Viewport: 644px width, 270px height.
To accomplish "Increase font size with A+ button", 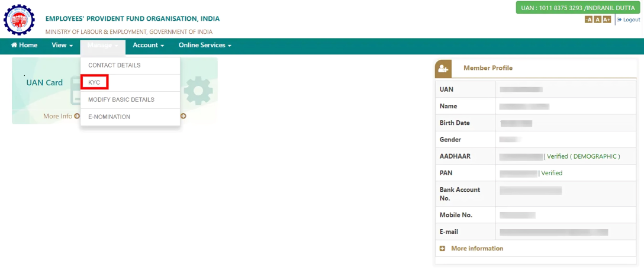I will (607, 20).
